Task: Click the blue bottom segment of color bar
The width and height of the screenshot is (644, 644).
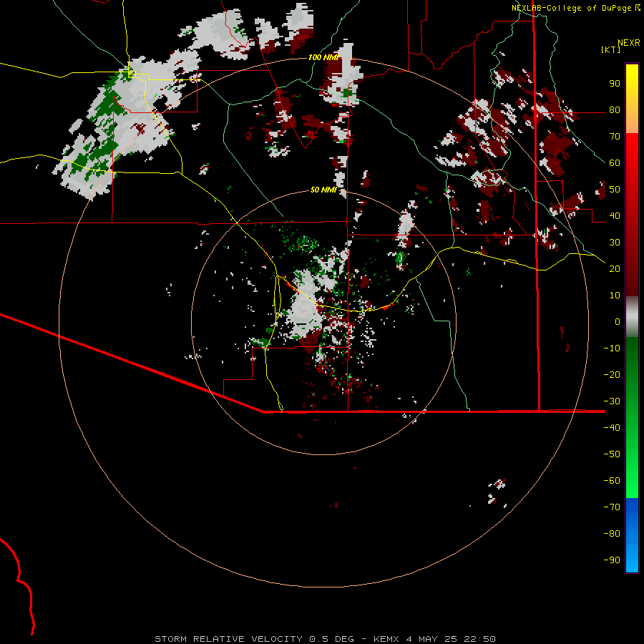Action: coord(632,535)
